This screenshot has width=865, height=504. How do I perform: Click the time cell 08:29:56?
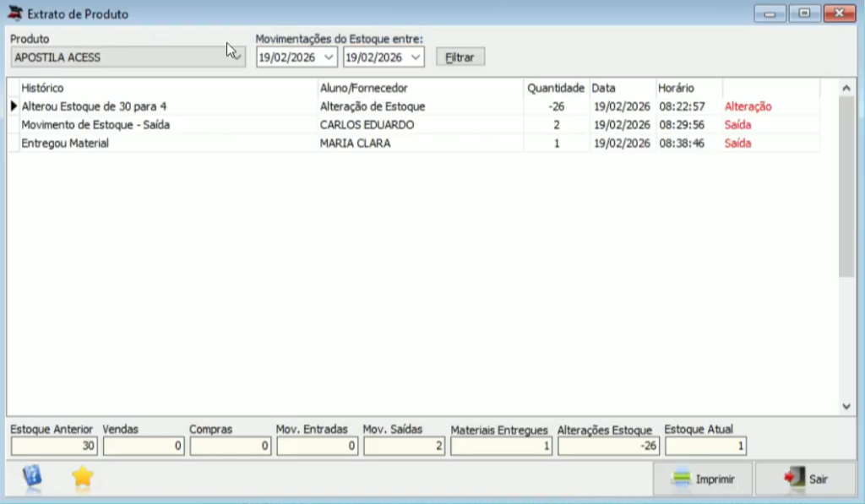coord(689,125)
